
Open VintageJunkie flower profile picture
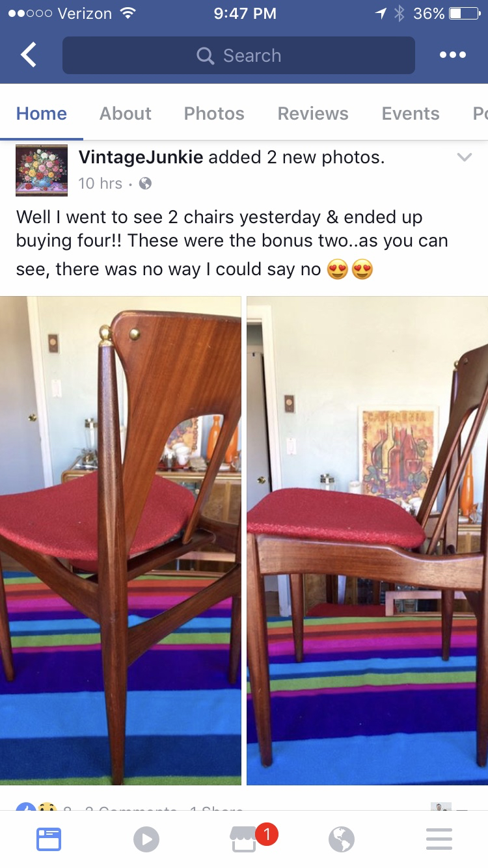[42, 170]
